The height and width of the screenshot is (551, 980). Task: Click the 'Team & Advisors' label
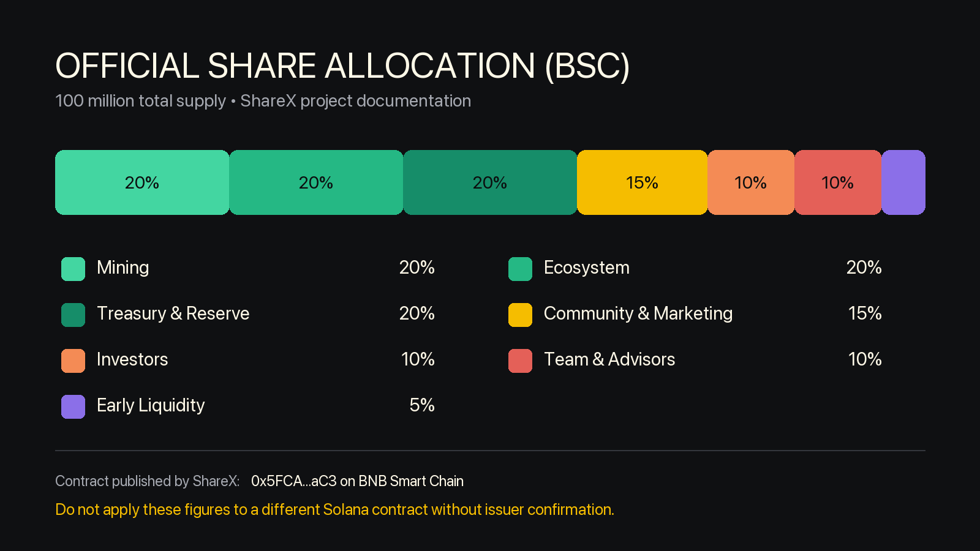pyautogui.click(x=609, y=359)
